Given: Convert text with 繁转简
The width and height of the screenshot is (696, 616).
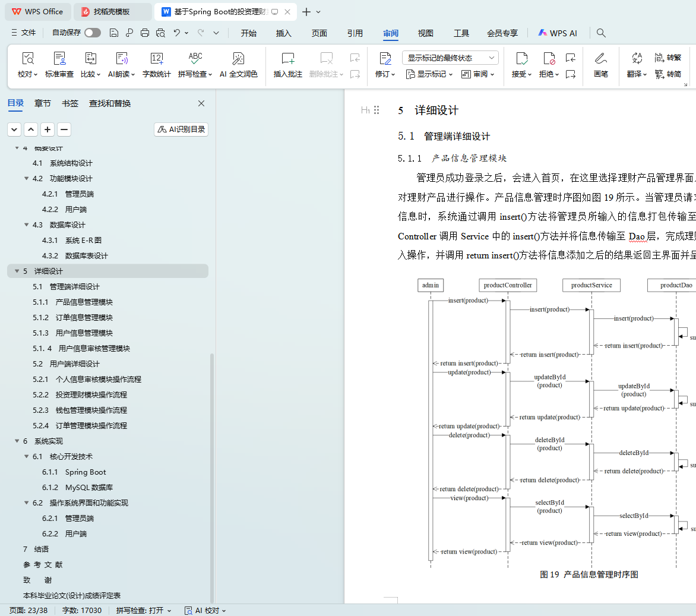Looking at the screenshot, I should click(667, 74).
